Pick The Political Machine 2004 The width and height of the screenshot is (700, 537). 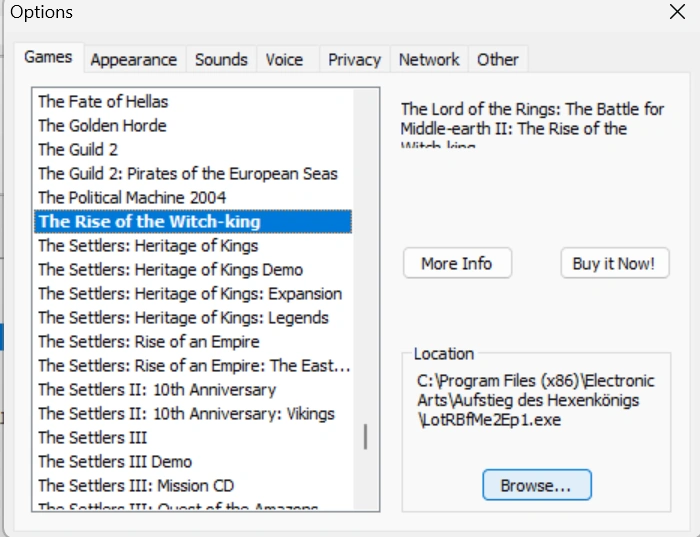click(132, 197)
